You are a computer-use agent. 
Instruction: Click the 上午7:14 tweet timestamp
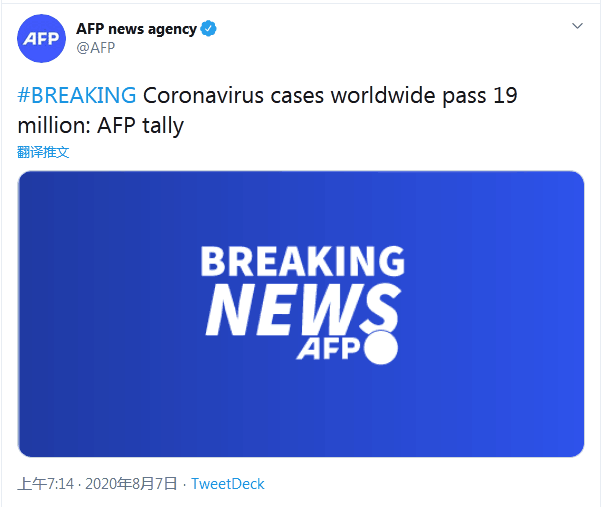tap(45, 484)
